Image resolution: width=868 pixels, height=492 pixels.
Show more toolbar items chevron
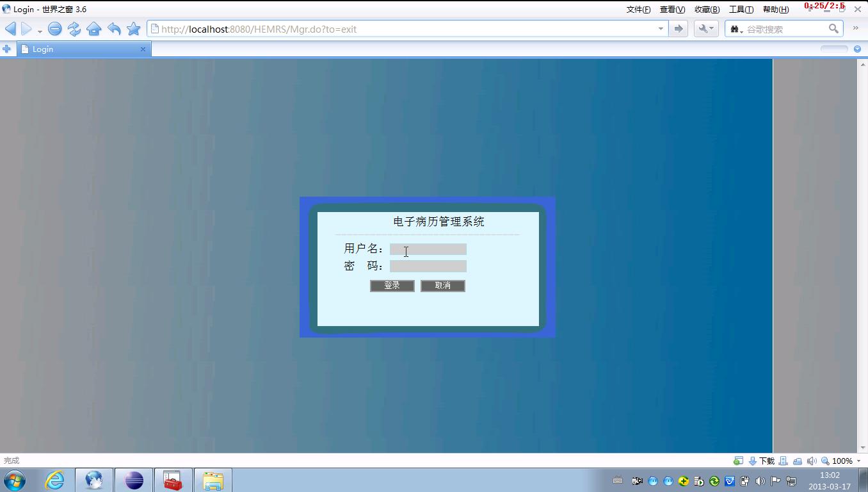(855, 28)
